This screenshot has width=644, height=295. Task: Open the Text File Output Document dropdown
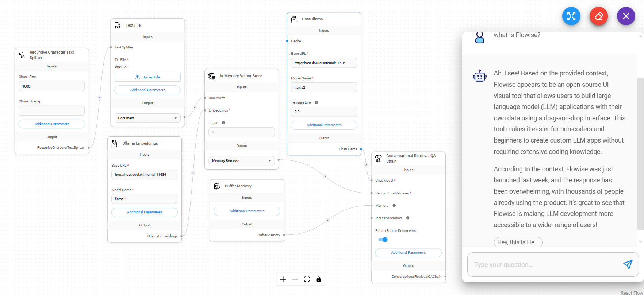pos(147,118)
